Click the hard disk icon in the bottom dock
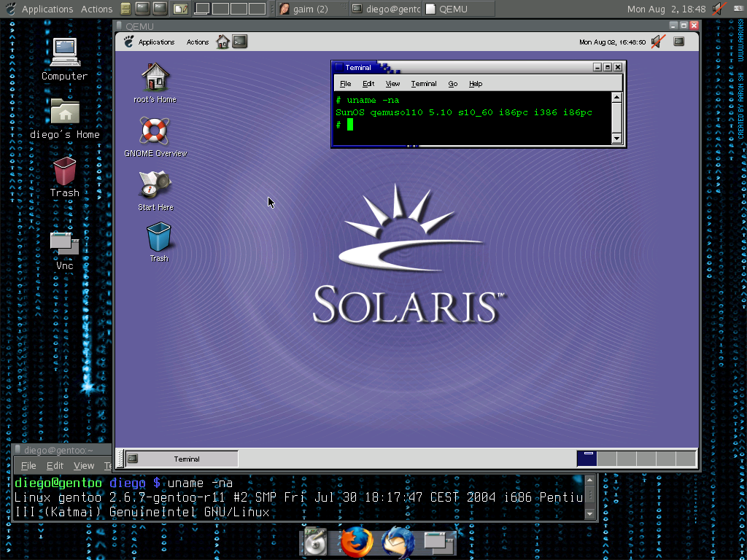This screenshot has width=747, height=560. (x=315, y=542)
